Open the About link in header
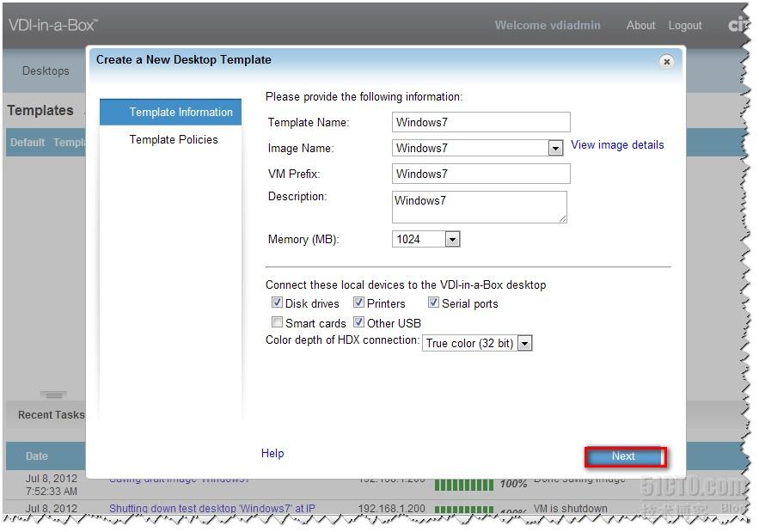759x532 pixels. (640, 25)
